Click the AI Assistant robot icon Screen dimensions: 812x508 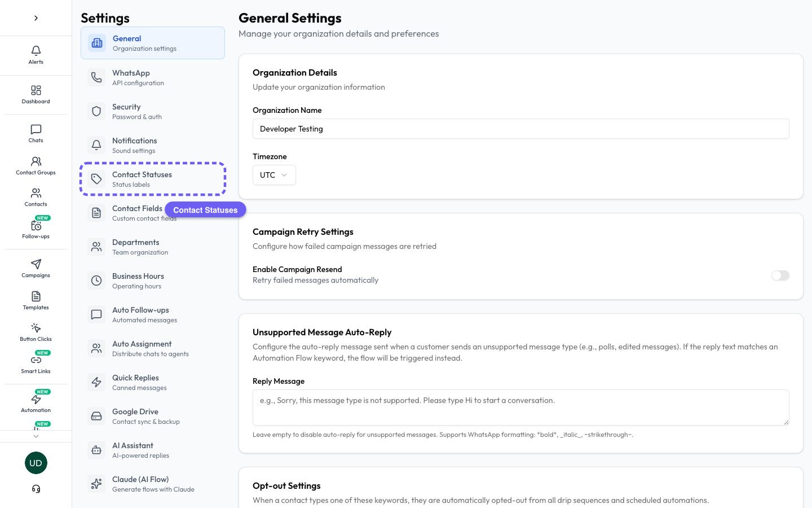coord(96,450)
